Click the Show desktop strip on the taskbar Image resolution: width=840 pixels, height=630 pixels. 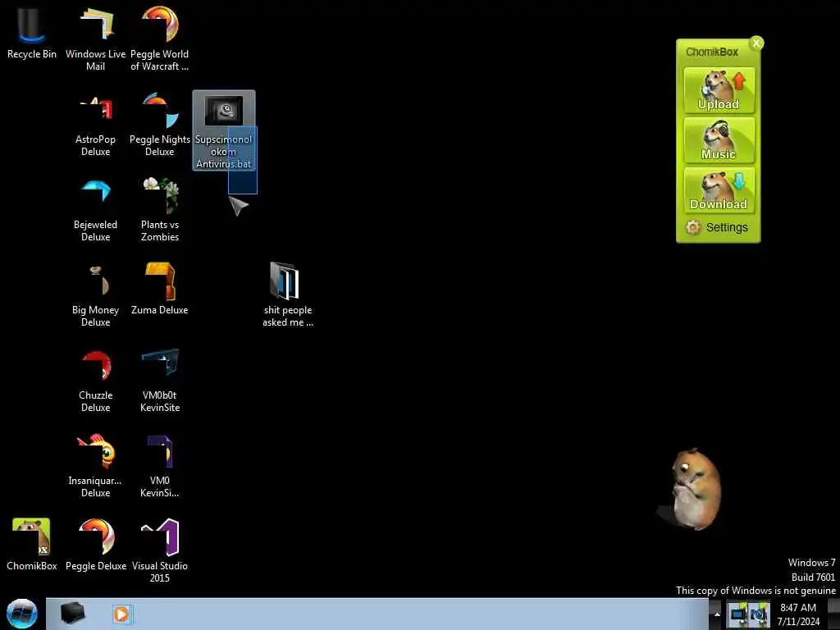[834, 614]
